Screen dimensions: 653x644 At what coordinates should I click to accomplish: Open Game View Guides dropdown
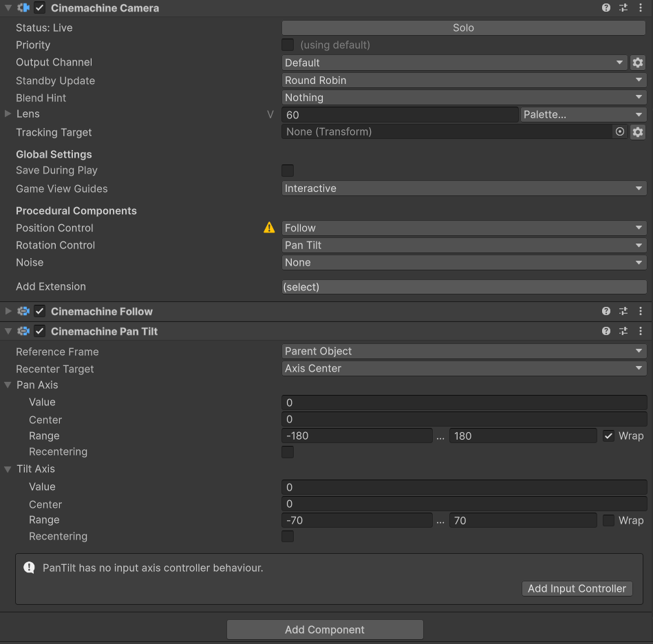464,188
